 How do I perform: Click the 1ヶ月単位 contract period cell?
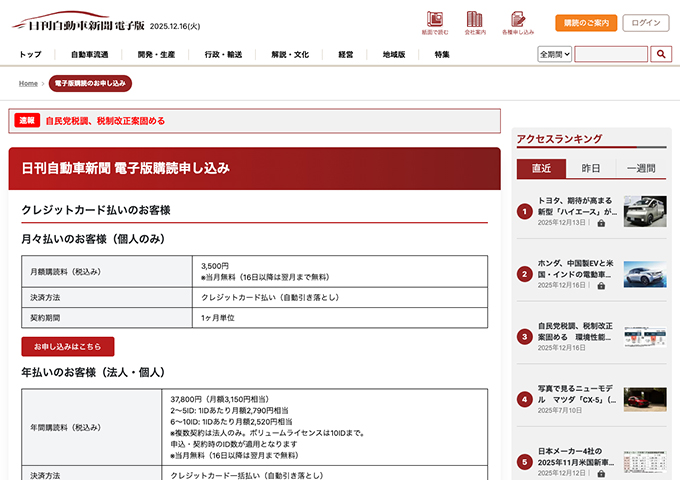(340, 318)
